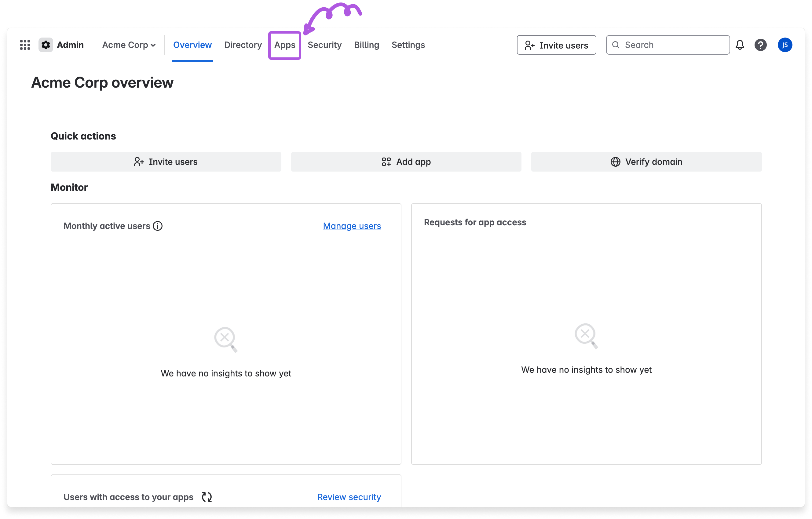Open the Settings tab
The width and height of the screenshot is (812, 519).
[x=408, y=45]
